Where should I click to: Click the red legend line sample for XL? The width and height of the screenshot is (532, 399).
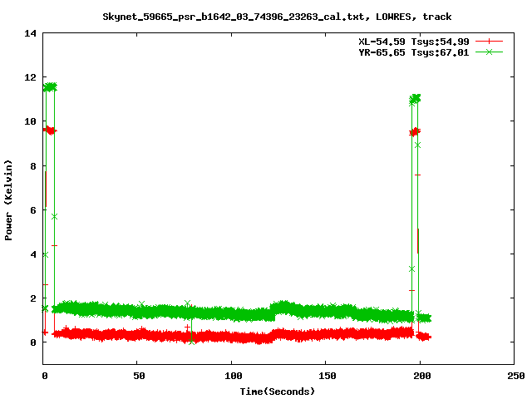click(489, 42)
